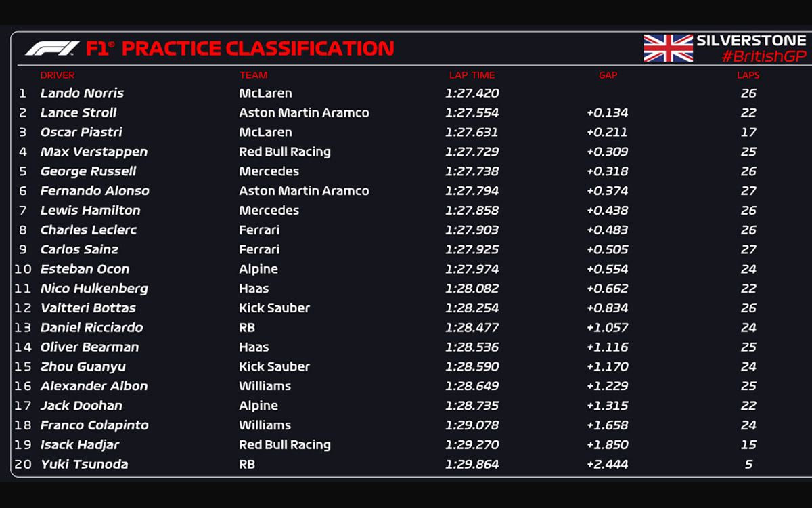Viewport: 812px width, 508px height.
Task: Select Oliver Bearman driver name
Action: 89,347
